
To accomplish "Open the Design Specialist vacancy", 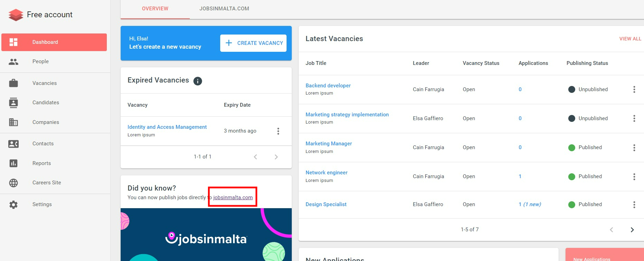I will 326,204.
